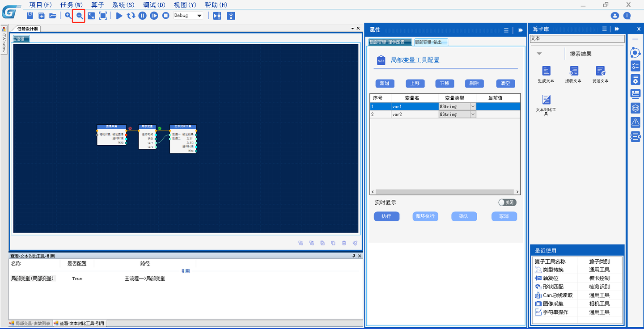
Task: Open the 任务(W) menu
Action: click(72, 5)
